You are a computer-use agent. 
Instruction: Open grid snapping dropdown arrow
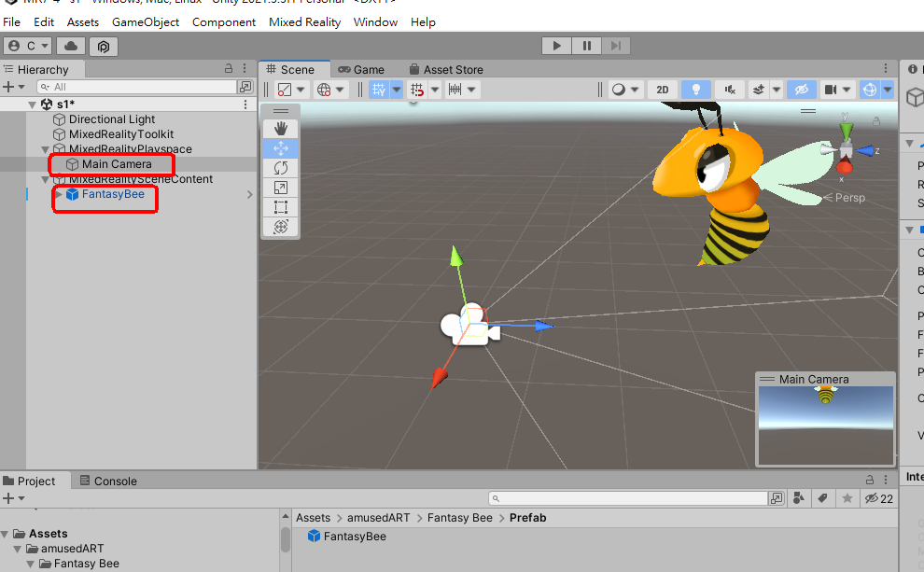click(435, 90)
